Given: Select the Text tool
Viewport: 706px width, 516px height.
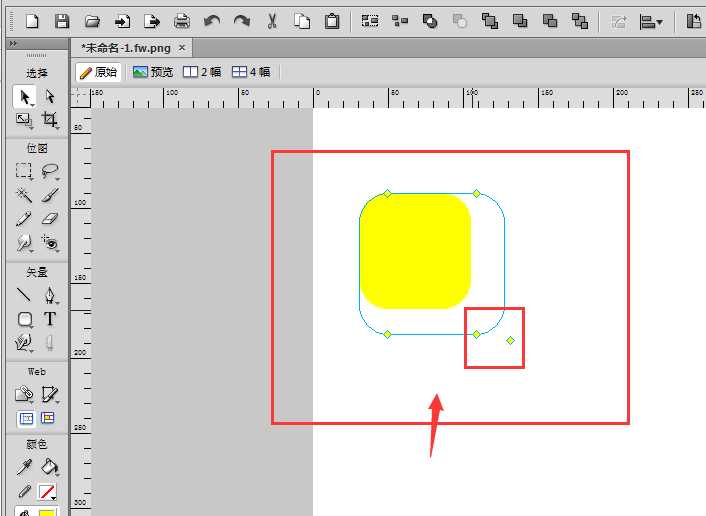Looking at the screenshot, I should tap(50, 319).
